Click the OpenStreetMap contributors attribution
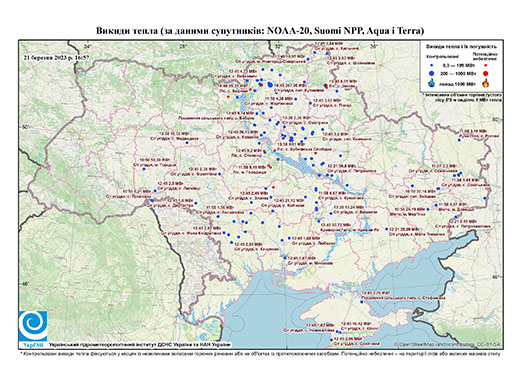 pyautogui.click(x=448, y=344)
